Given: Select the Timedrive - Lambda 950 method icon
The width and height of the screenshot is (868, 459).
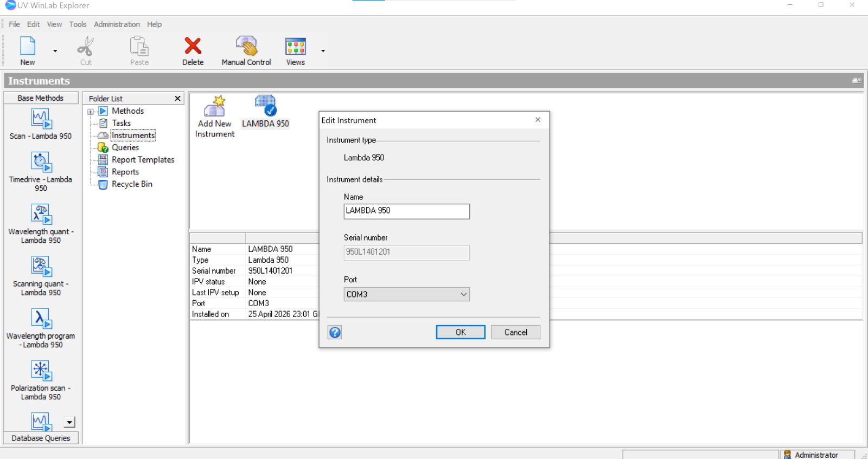Looking at the screenshot, I should tap(41, 162).
